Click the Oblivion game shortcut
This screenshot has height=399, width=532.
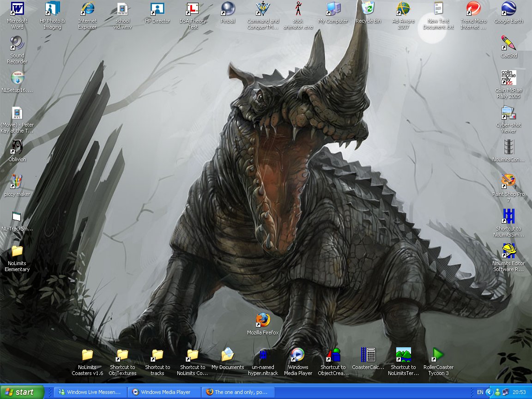(17, 148)
